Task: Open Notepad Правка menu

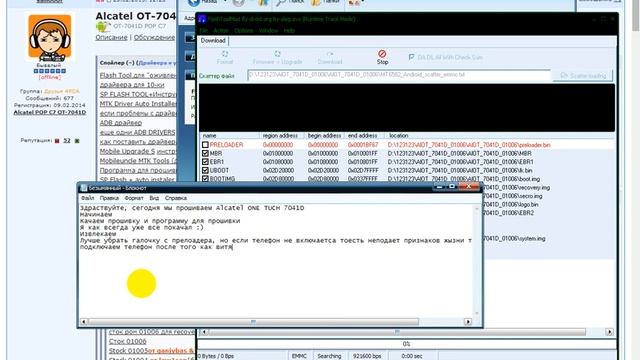Action: click(109, 198)
